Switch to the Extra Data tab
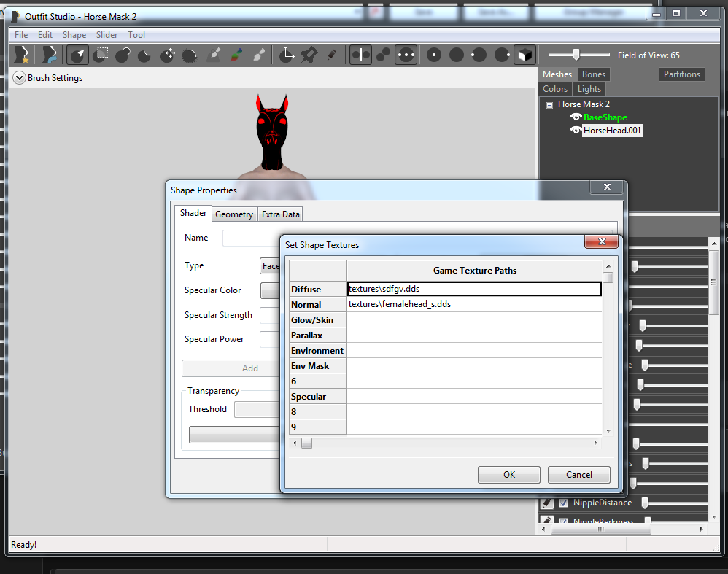The image size is (728, 574). click(x=280, y=214)
